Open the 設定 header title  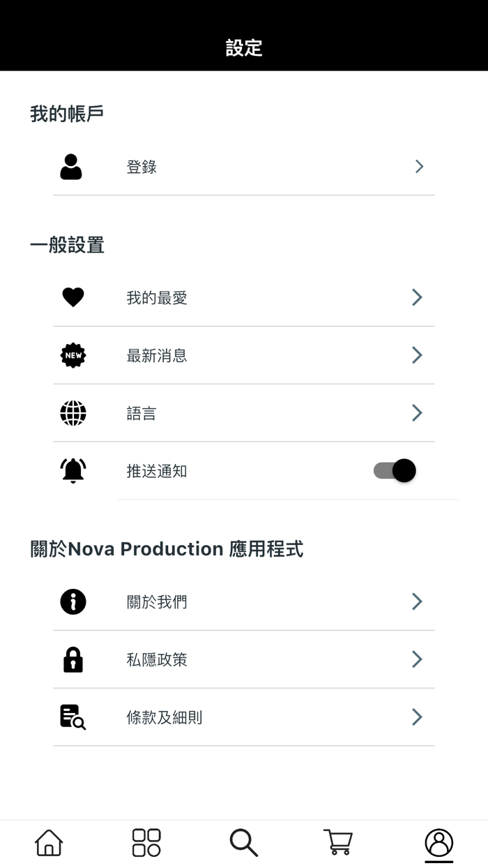[243, 49]
